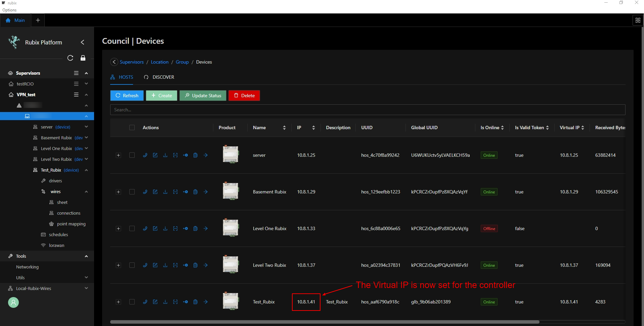Viewport: 644px width, 326px height.
Task: Click the document icon in the server row
Action: coord(196,155)
